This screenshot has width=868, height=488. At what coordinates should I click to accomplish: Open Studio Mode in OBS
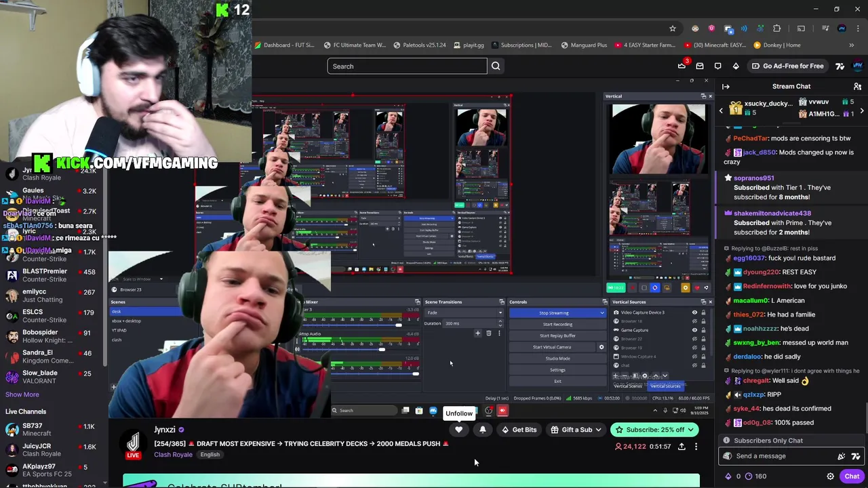(557, 359)
